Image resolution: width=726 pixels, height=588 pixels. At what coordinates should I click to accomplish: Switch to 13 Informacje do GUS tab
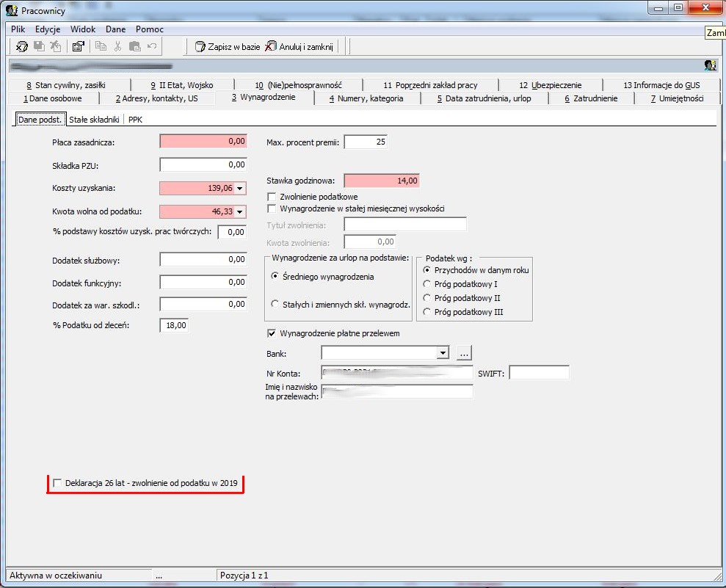661,84
